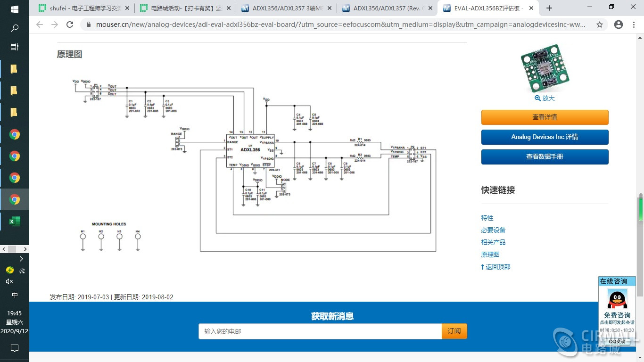Open Task View in the taskbar
The height and width of the screenshot is (362, 644).
[14, 47]
